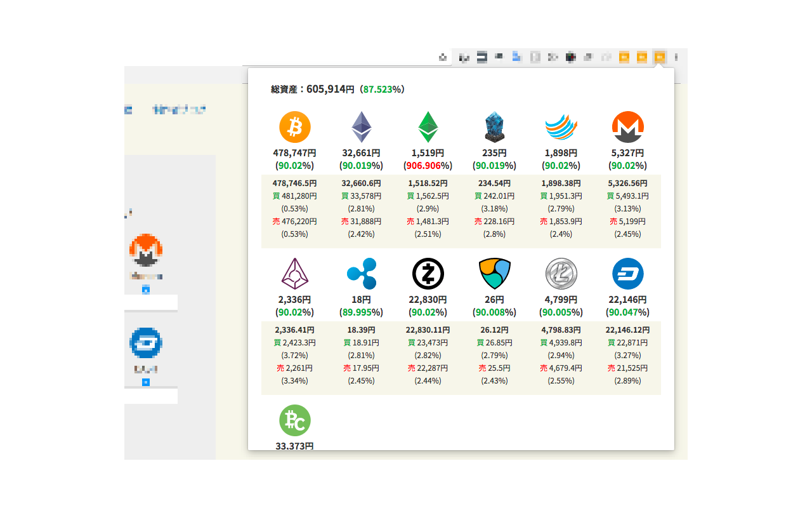Click the Zcash buy price 23,473円
This screenshot has width=812, height=508.
coord(432,343)
